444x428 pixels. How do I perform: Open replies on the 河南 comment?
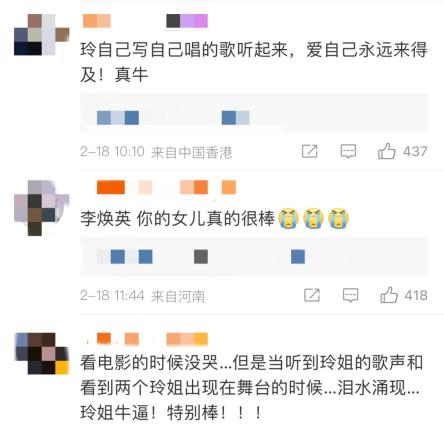(351, 295)
